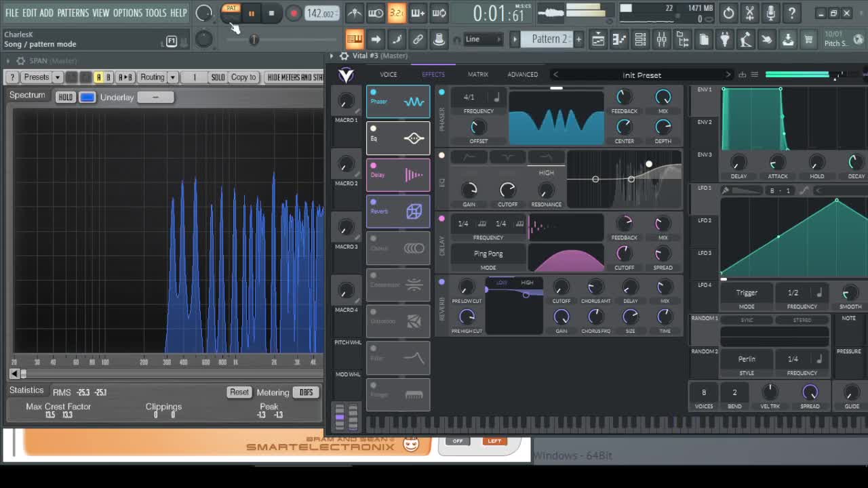Enable the Compressor effect in effects list
Viewport: 868px width, 488px height.
[x=373, y=275]
